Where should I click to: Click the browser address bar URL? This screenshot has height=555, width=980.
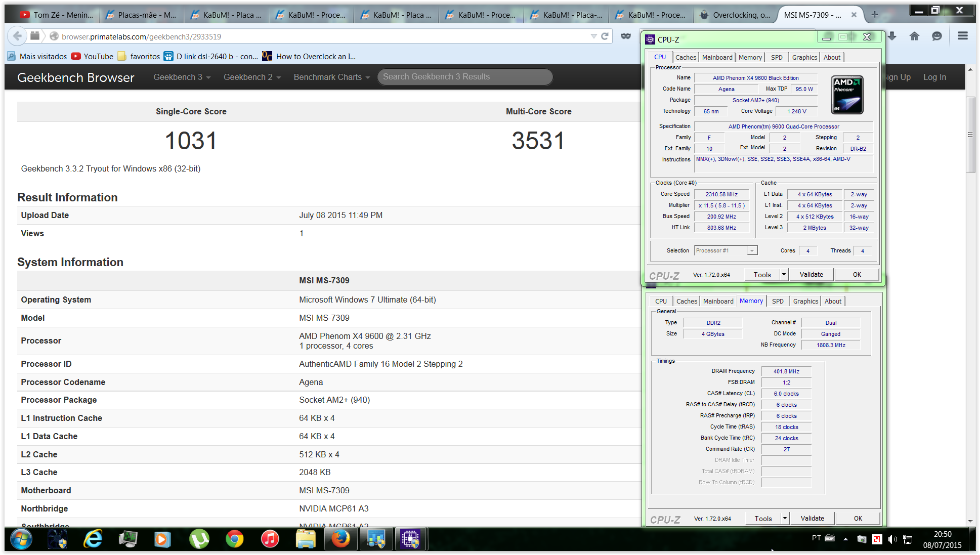pos(141,36)
